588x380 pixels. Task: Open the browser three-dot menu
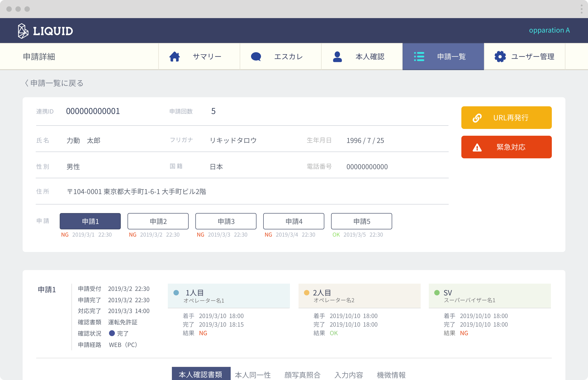pyautogui.click(x=581, y=9)
